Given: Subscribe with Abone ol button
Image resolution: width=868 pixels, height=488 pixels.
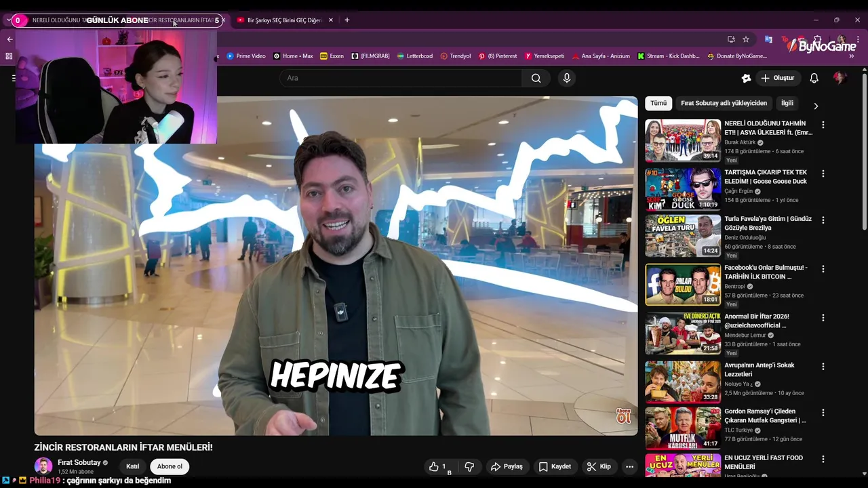Looking at the screenshot, I should click(170, 466).
